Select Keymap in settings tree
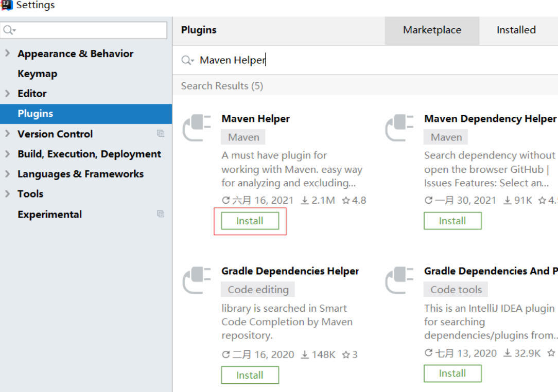 tap(38, 74)
